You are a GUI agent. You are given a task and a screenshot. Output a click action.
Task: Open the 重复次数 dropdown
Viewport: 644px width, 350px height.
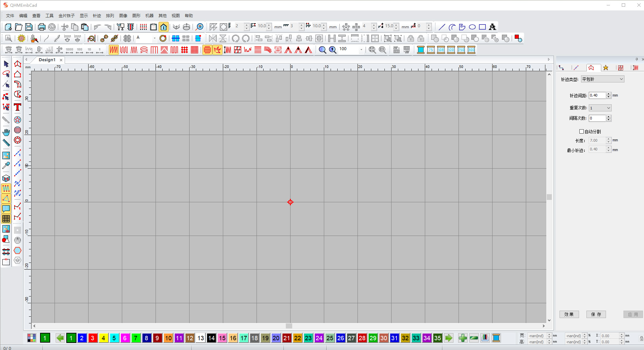point(600,108)
